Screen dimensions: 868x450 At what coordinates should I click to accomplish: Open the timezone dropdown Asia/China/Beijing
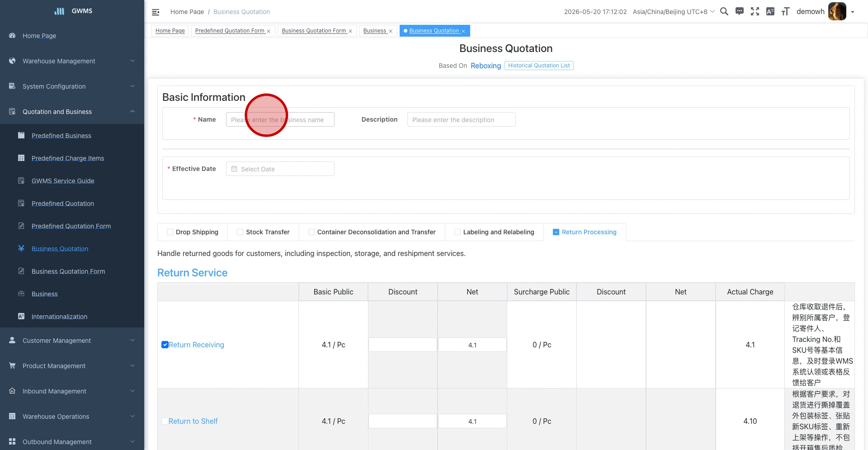click(674, 12)
